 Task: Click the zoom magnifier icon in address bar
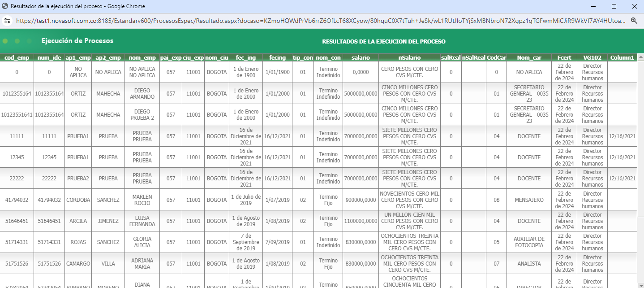click(x=634, y=21)
